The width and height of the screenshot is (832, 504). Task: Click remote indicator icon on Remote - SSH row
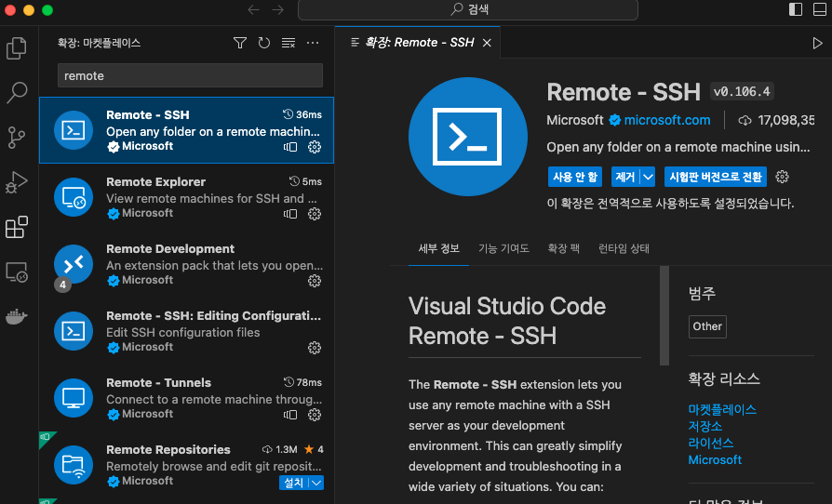tap(290, 147)
